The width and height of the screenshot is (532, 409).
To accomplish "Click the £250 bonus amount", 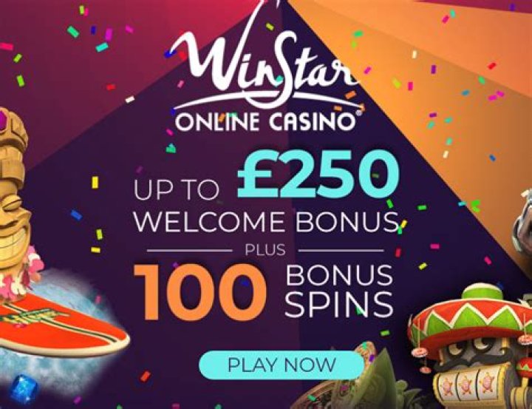I will pos(318,174).
